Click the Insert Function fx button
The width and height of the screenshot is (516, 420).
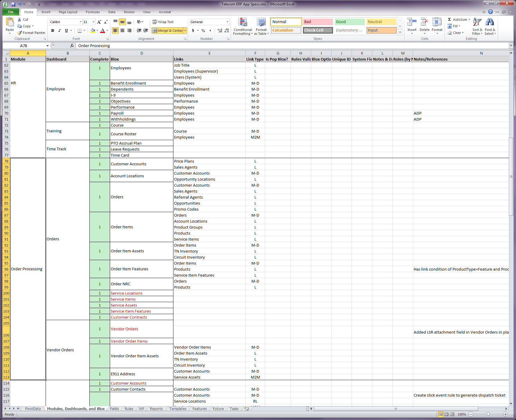click(x=72, y=46)
